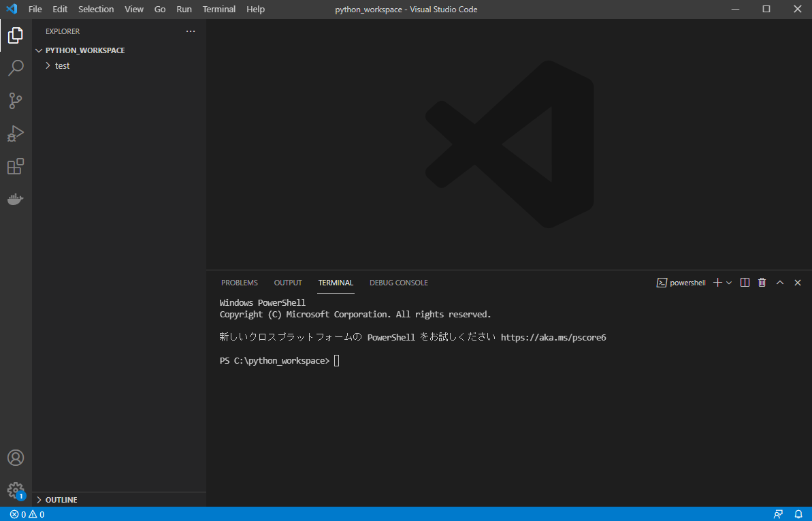Image resolution: width=812 pixels, height=521 pixels.
Task: Open the Accounts menu icon
Action: (16, 458)
